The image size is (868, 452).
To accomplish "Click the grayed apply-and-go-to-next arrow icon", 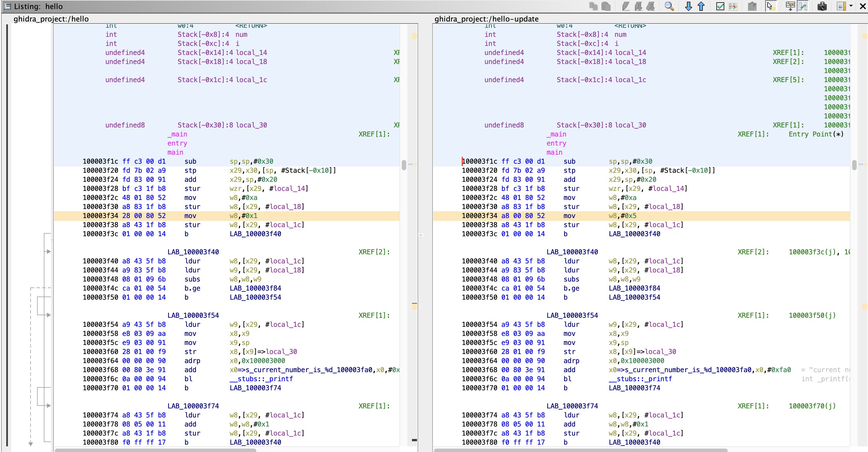I will (638, 7).
